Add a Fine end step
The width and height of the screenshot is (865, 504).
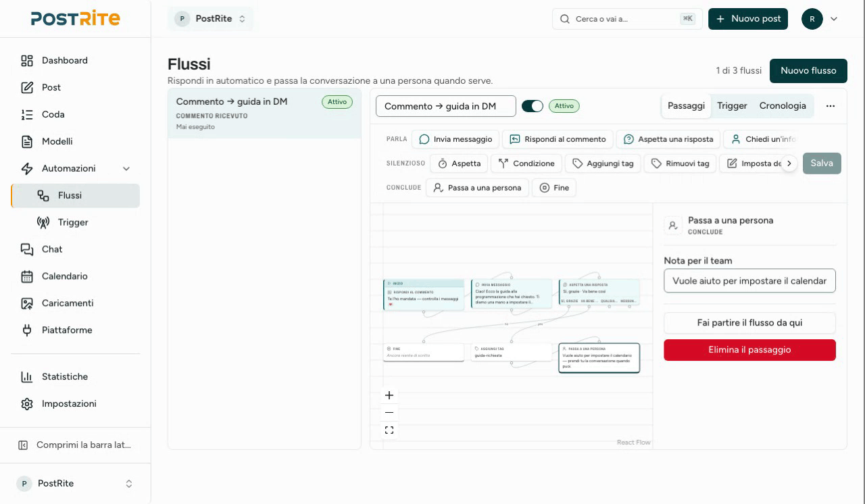pyautogui.click(x=554, y=188)
